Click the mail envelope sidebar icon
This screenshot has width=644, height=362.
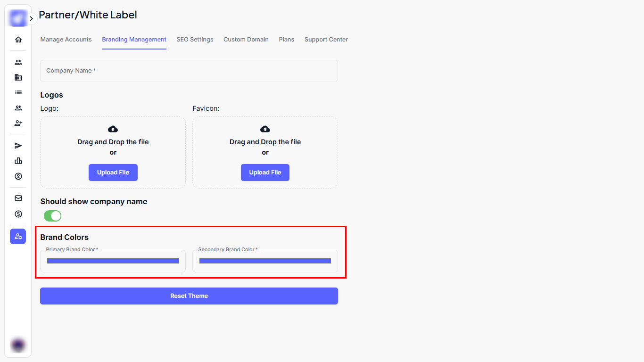(18, 198)
